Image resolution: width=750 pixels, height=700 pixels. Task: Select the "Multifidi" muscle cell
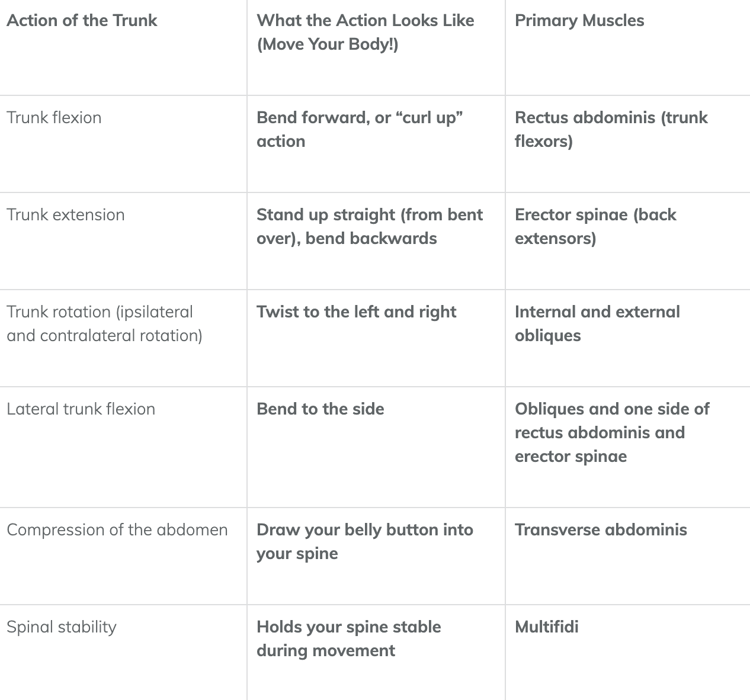coord(546,627)
